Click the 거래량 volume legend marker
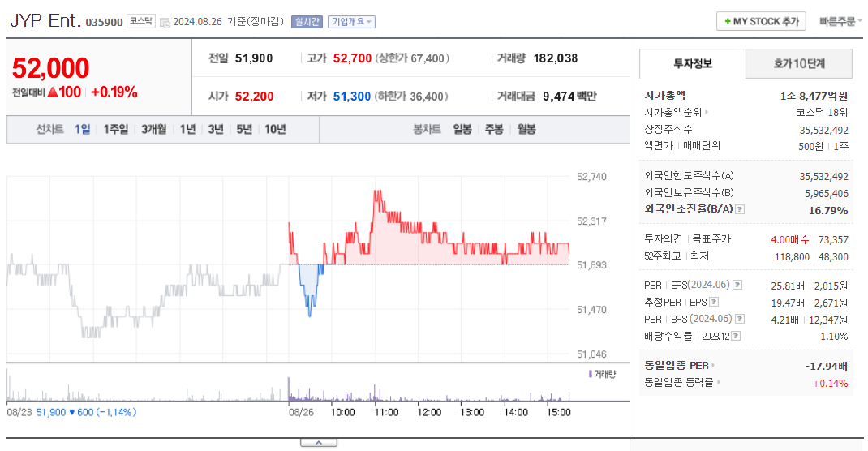Screen dimensions: 868x451 (x=591, y=374)
